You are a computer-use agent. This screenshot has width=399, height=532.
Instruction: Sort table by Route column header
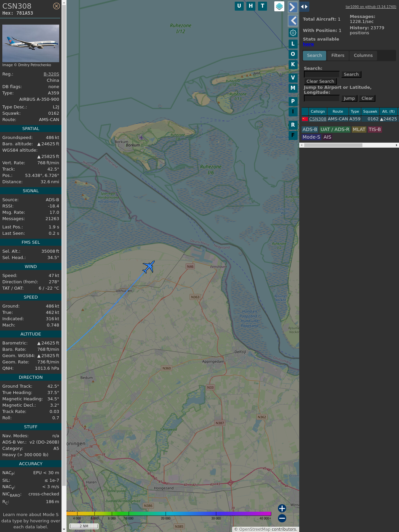[x=338, y=112]
